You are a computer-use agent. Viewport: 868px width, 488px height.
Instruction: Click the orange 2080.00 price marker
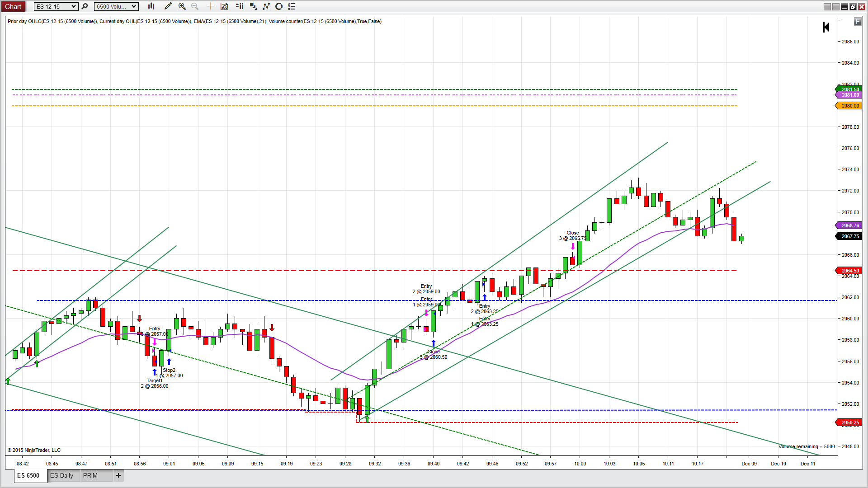click(849, 106)
